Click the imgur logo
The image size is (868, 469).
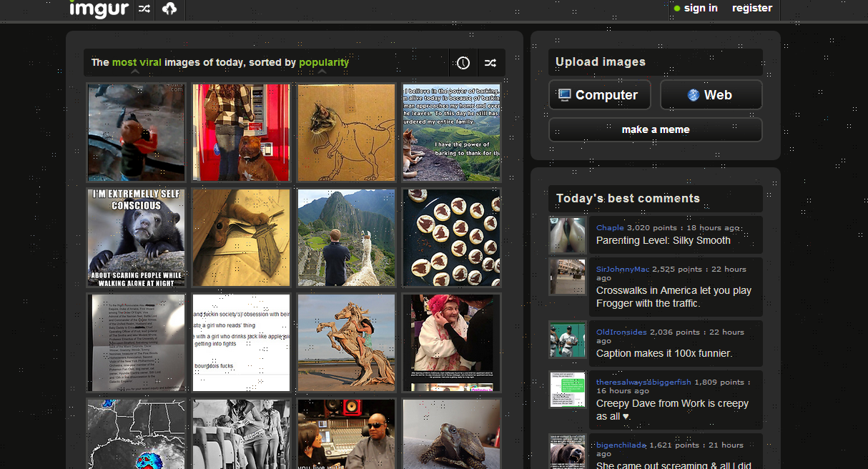[99, 9]
